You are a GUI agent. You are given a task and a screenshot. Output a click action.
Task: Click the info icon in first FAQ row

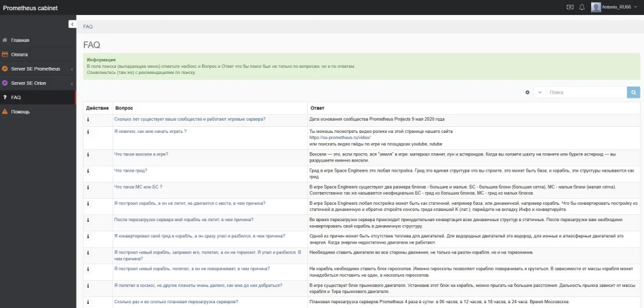coord(88,119)
